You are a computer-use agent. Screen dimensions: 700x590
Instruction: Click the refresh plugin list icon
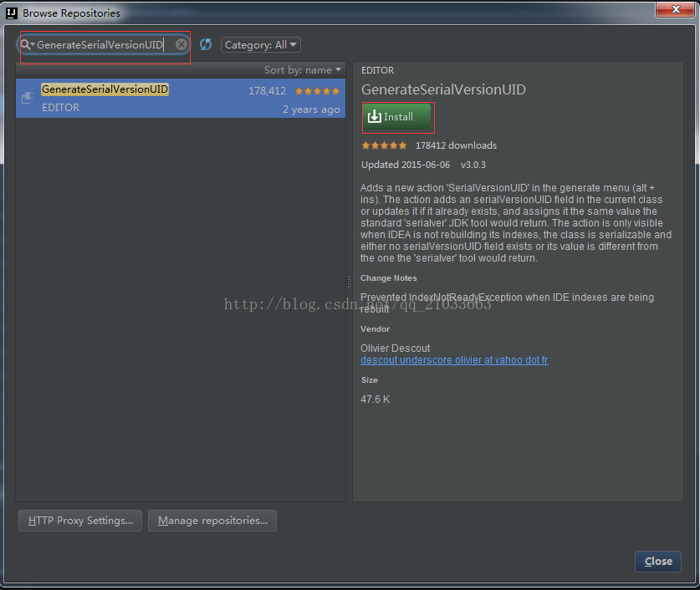click(x=206, y=44)
